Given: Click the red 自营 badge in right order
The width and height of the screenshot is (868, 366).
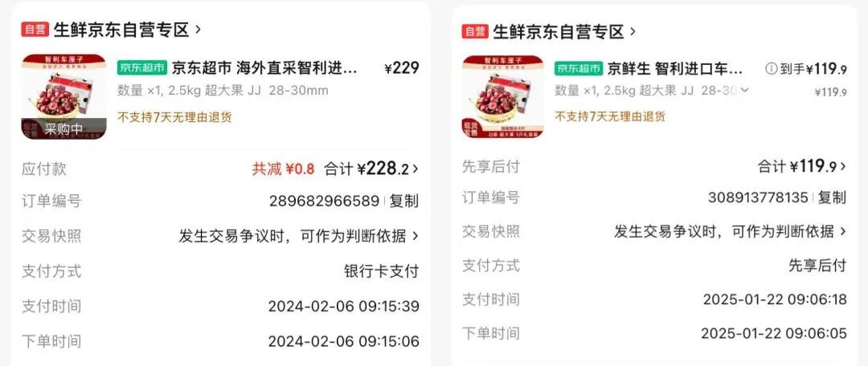Looking at the screenshot, I should click(475, 31).
